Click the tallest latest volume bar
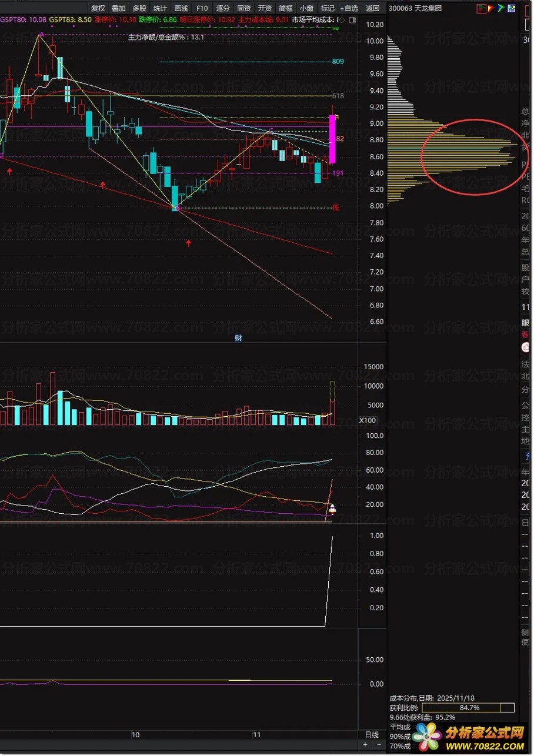The image size is (534, 756). pos(332,403)
